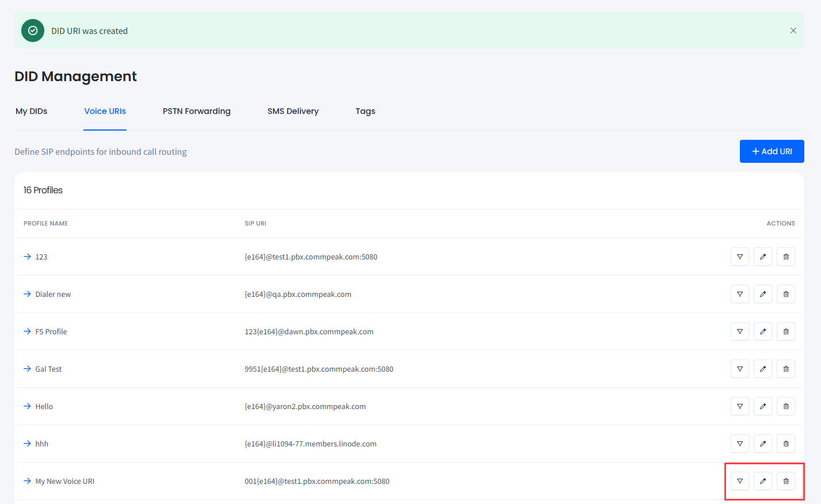Click SIP URI {e164}@li1094-77.members.linode.com
Screen dimensions: 821x504
tap(311, 444)
